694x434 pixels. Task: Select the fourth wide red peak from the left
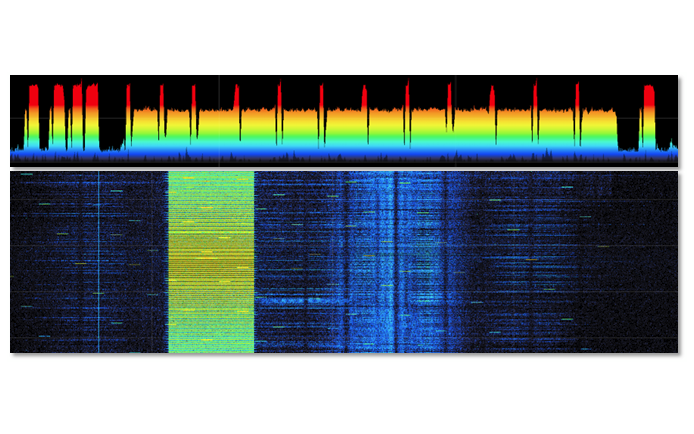pyautogui.click(x=92, y=95)
